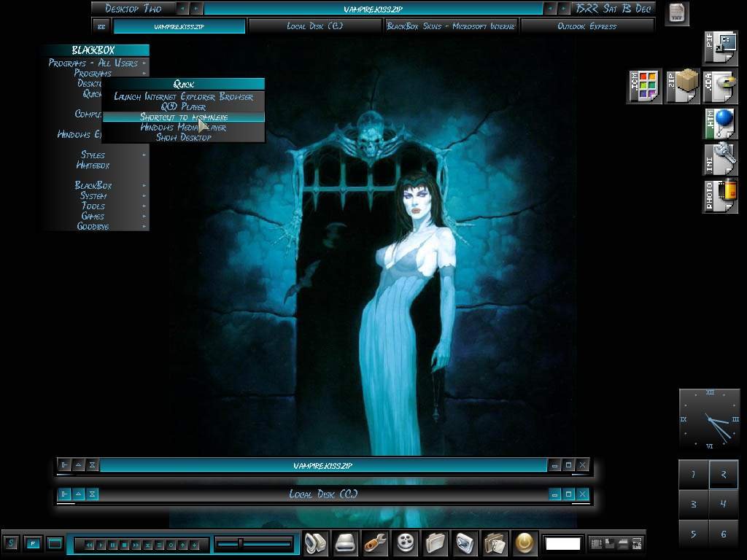Open the console terminal icon in the dock

pos(465,543)
